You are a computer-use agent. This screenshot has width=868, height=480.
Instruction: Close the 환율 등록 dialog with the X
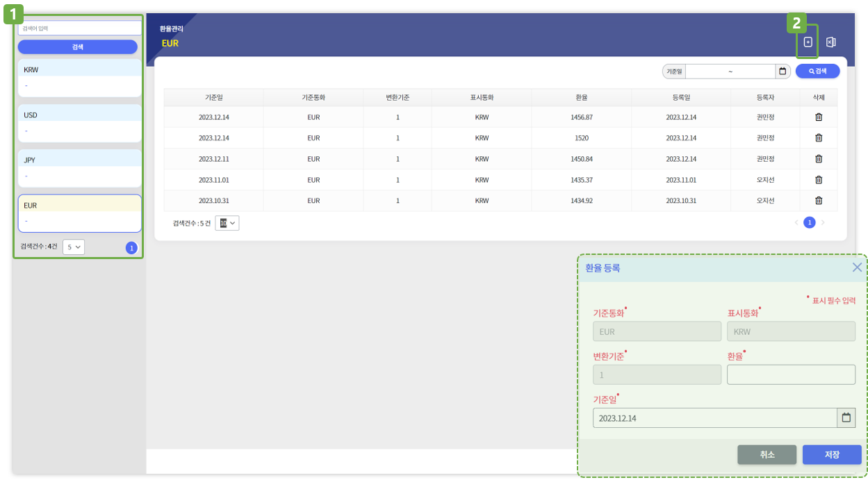857,267
